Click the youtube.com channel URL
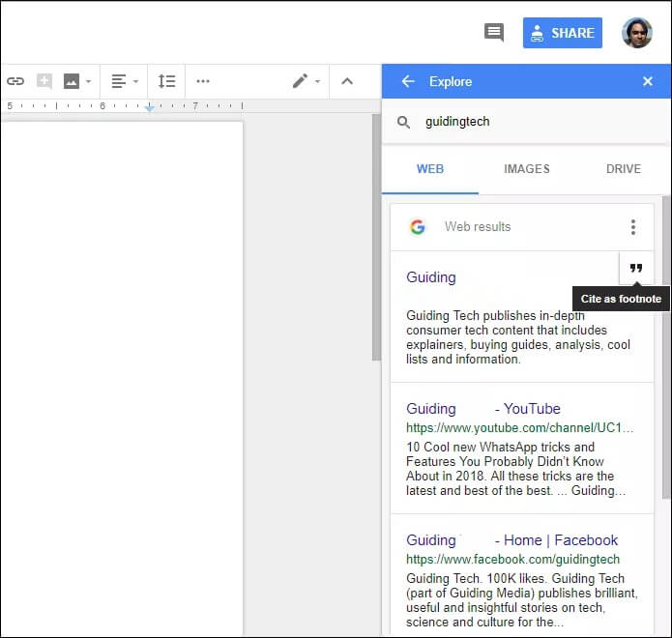This screenshot has width=672, height=638. tap(519, 427)
